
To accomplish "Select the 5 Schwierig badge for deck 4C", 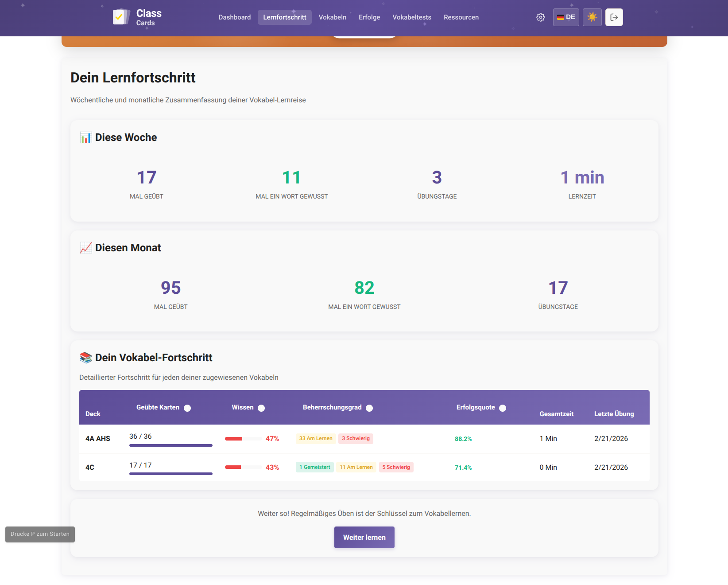I will (x=396, y=467).
